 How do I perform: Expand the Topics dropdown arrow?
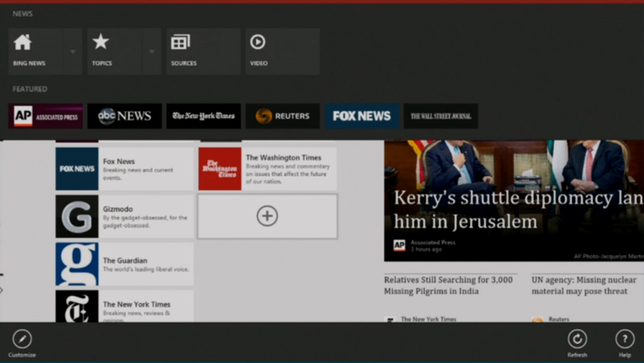pyautogui.click(x=152, y=52)
